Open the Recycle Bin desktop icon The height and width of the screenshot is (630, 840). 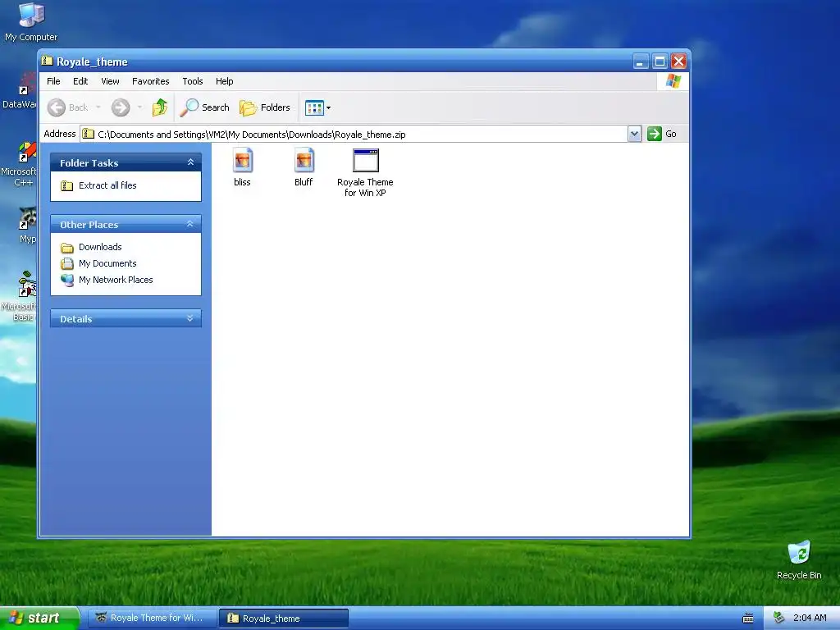[799, 559]
